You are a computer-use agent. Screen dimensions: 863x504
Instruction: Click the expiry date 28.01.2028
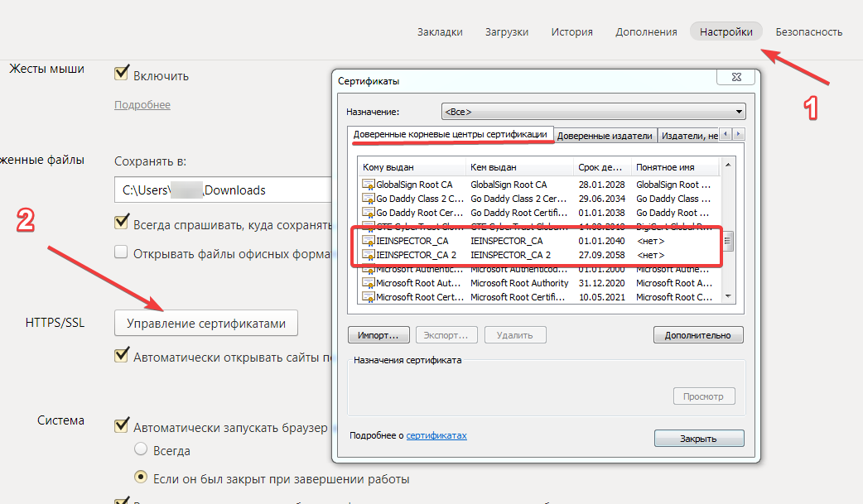point(601,185)
